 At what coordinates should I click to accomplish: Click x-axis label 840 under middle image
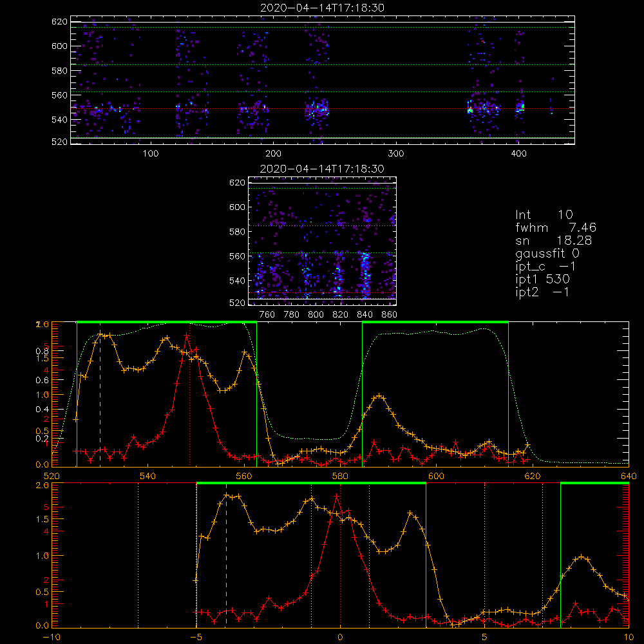365,315
